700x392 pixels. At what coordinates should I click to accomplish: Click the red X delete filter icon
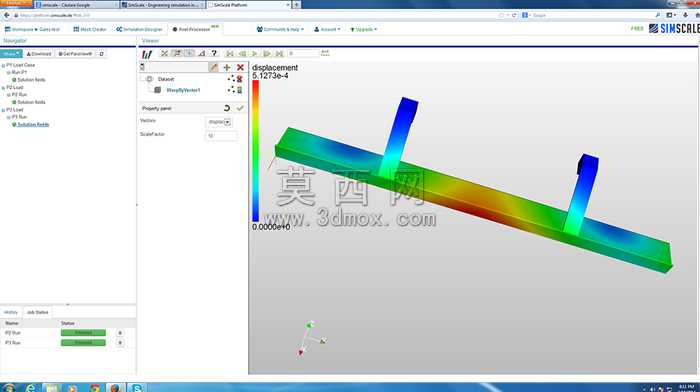240,67
